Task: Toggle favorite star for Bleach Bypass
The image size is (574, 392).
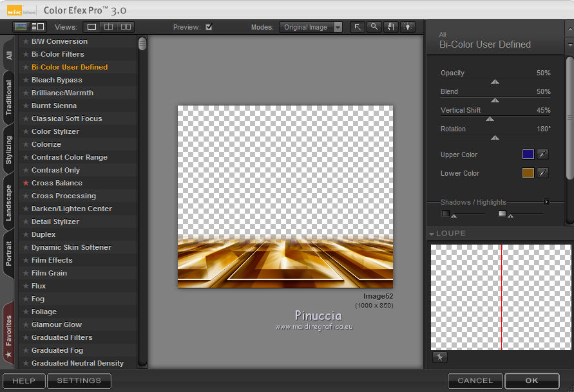Action: click(26, 80)
